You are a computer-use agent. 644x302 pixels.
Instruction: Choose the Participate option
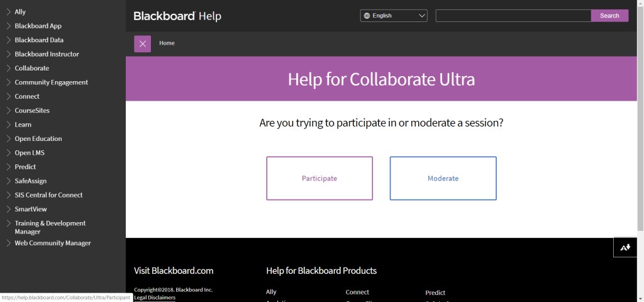click(x=319, y=178)
